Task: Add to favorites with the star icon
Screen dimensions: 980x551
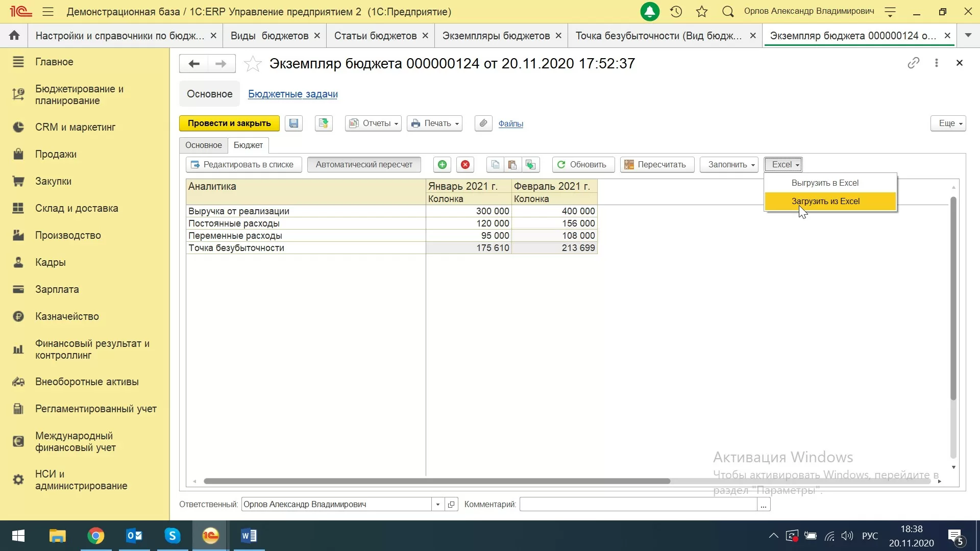Action: [x=253, y=64]
